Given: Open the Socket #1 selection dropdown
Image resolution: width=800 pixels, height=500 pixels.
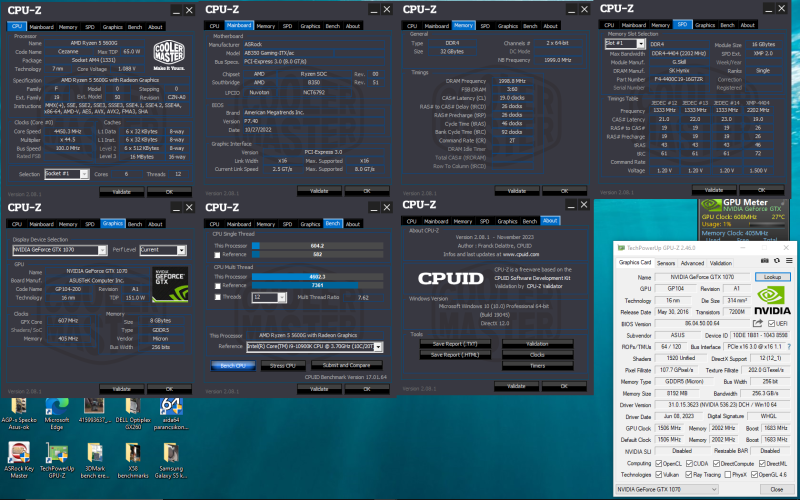Looking at the screenshot, I should click(x=67, y=174).
